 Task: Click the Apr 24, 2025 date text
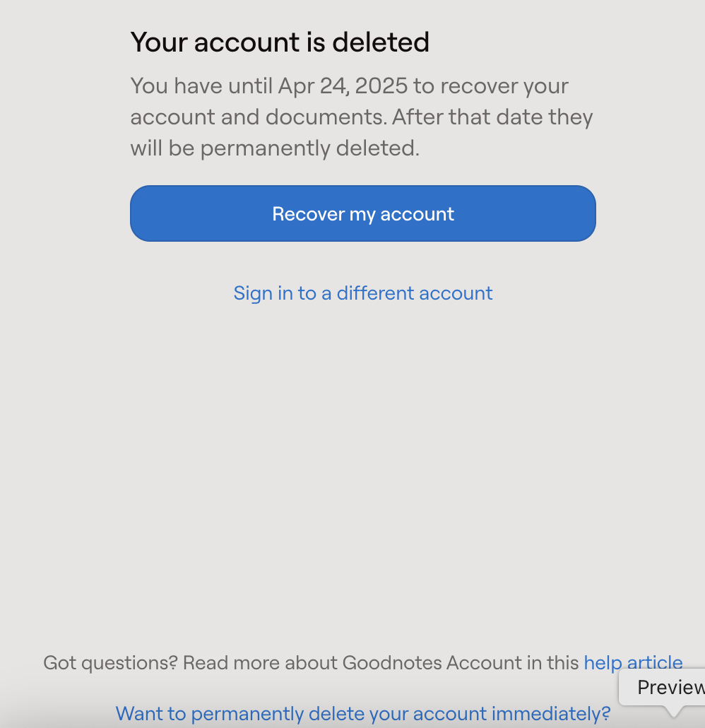tap(343, 86)
